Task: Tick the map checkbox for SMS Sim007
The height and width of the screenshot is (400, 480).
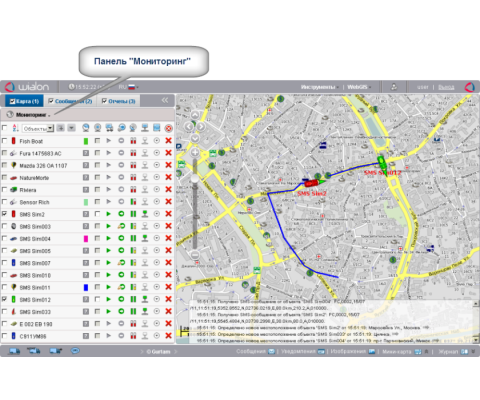Action: [5, 263]
